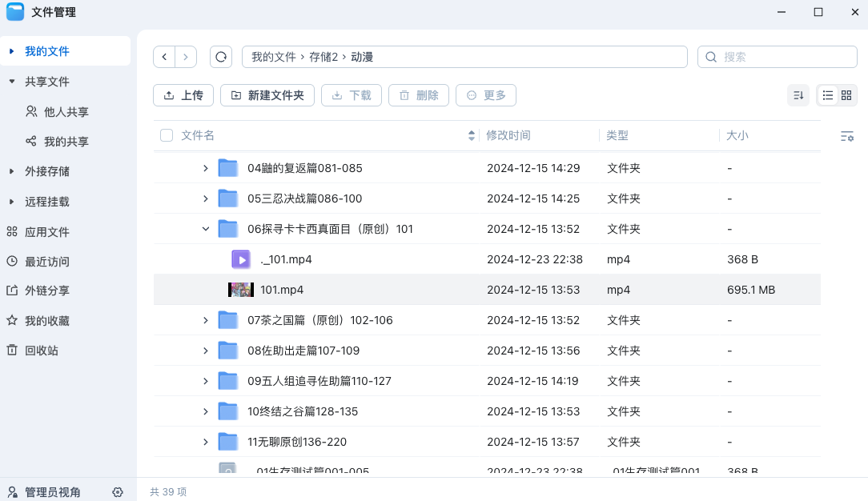Image resolution: width=868 pixels, height=501 pixels.
Task: Sort by the 文件名 column sort arrows
Action: tap(472, 136)
